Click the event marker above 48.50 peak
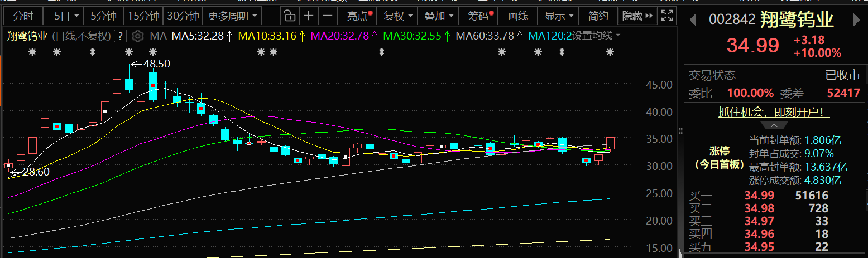Image resolution: width=868 pixels, height=258 pixels. pos(129,52)
